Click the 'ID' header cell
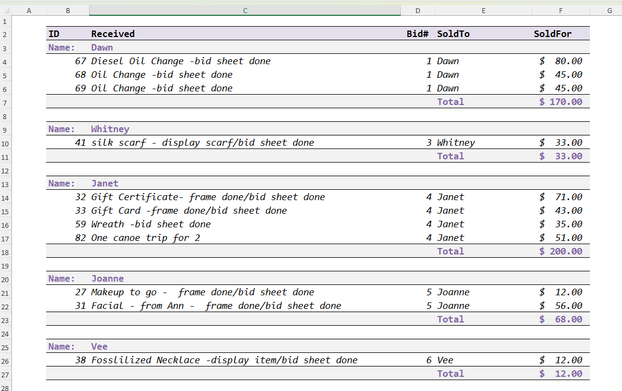Image resolution: width=622 pixels, height=391 pixels. (x=68, y=34)
